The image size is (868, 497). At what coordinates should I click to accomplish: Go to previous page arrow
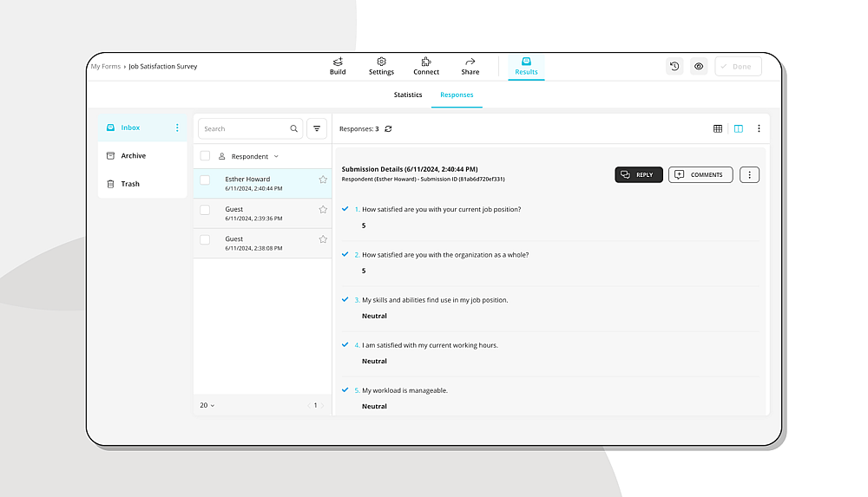coord(309,406)
